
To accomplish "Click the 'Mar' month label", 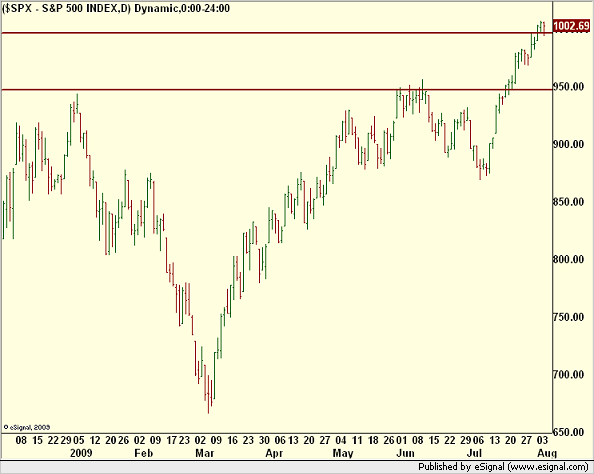I will [x=205, y=453].
